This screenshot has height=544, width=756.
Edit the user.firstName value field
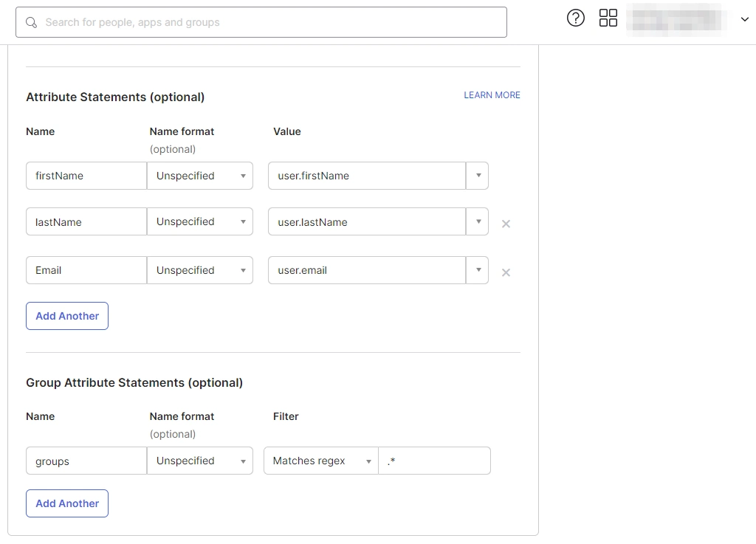pyautogui.click(x=367, y=176)
